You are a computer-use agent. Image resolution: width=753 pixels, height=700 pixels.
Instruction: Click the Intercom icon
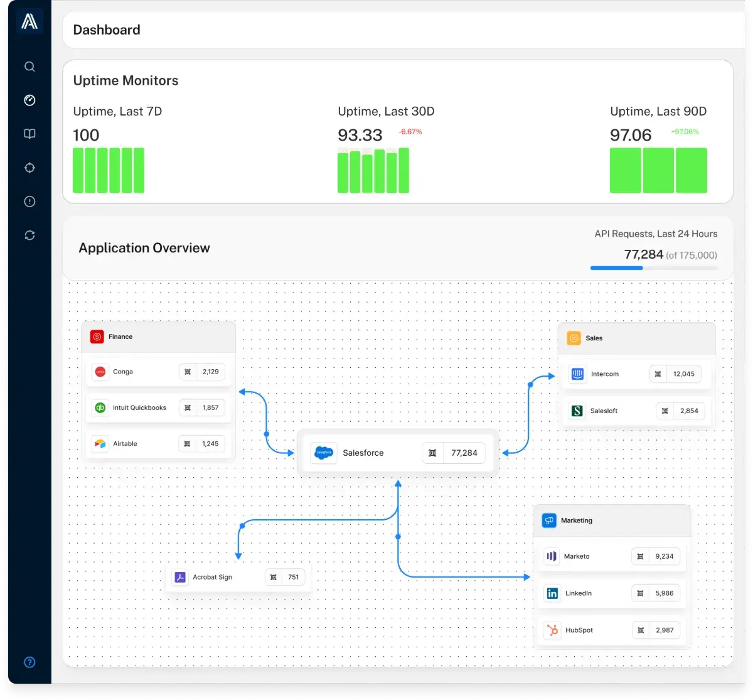click(577, 374)
